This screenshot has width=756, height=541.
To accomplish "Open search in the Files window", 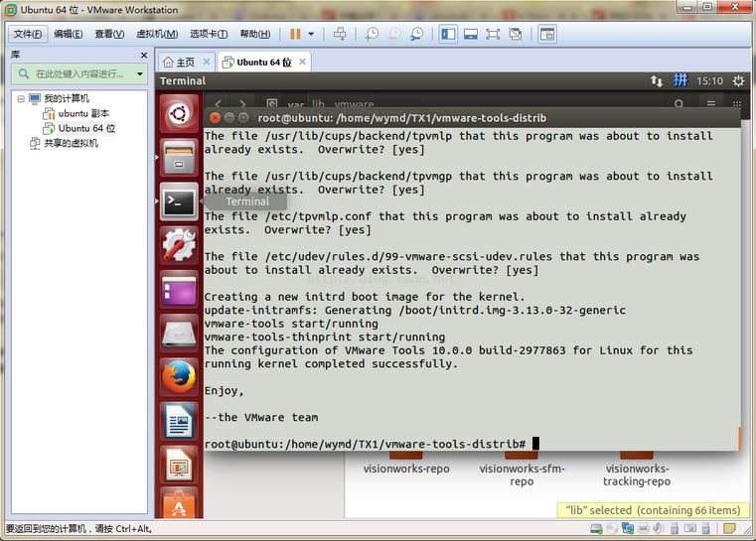I will tap(679, 103).
